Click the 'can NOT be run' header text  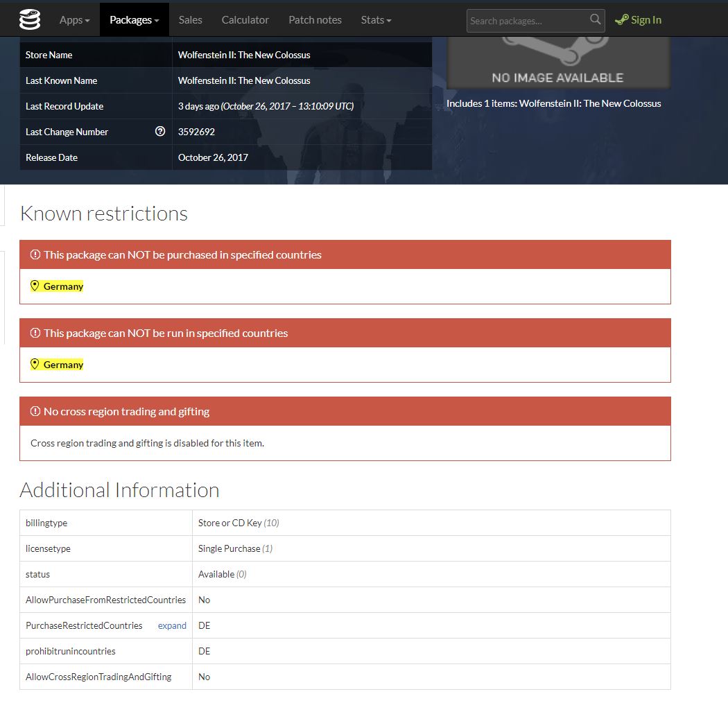166,333
